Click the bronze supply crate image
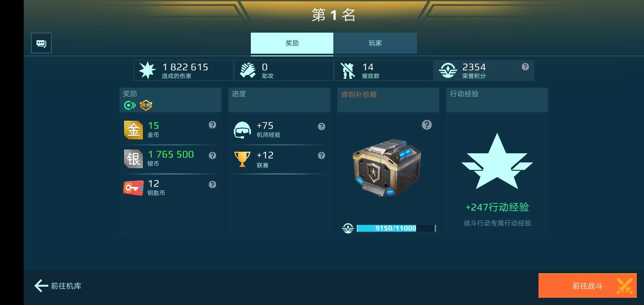The width and height of the screenshot is (644, 305). [381, 167]
